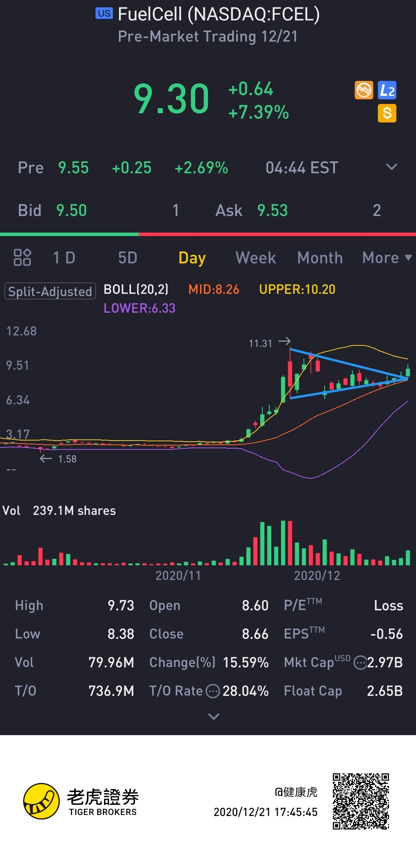Viewport: 416px width, 868px height.
Task: Select the Week chart tab
Action: [256, 258]
